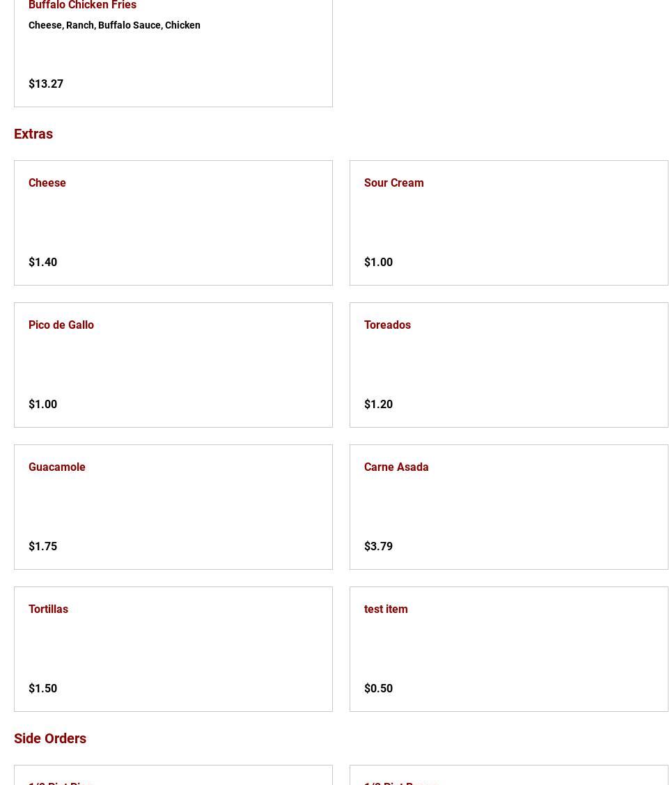The image size is (672, 785).
Task: Click the $0.50 test item price
Action: coord(378,688)
